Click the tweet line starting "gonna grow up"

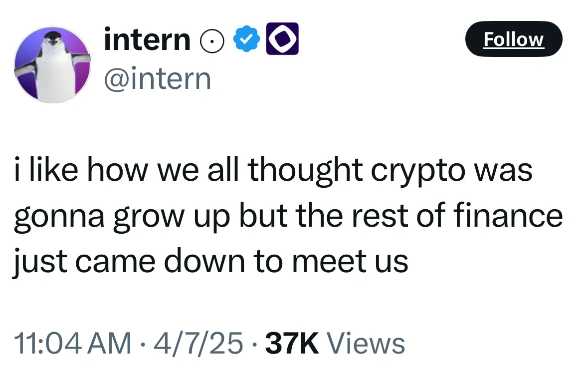click(x=288, y=216)
